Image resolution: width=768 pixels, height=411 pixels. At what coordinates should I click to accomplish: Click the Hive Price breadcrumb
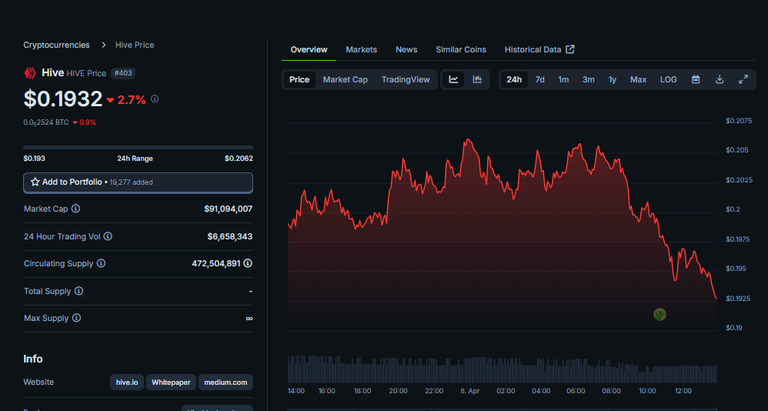coord(135,45)
